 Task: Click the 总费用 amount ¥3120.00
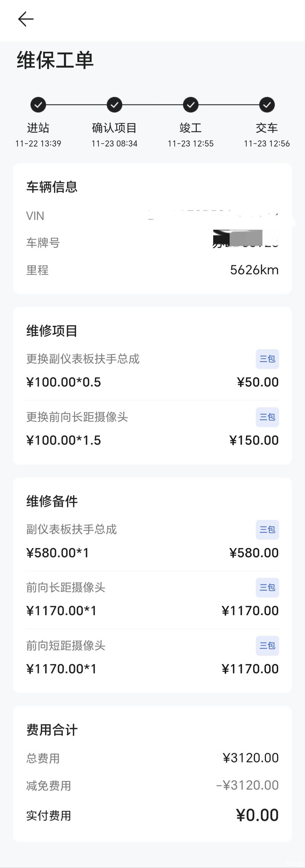point(251,758)
